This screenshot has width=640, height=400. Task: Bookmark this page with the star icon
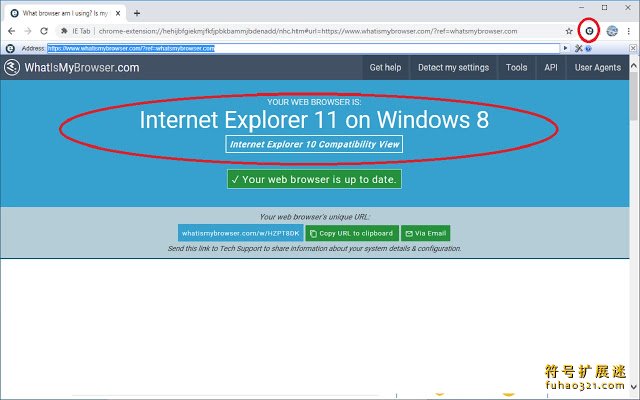point(569,31)
